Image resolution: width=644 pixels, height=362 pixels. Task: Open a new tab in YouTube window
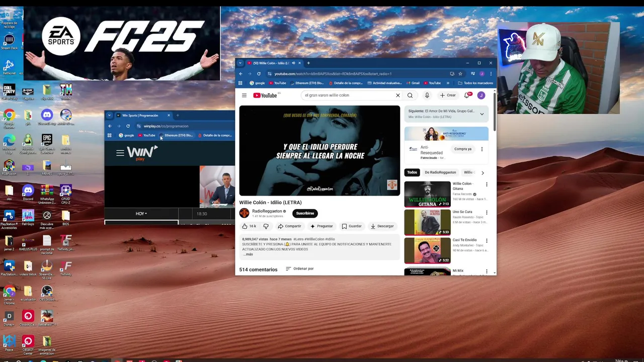(308, 63)
